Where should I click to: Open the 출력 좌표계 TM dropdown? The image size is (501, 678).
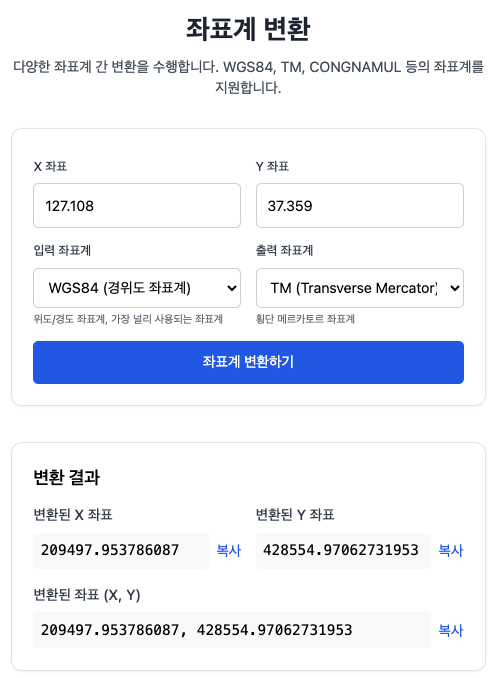360,288
